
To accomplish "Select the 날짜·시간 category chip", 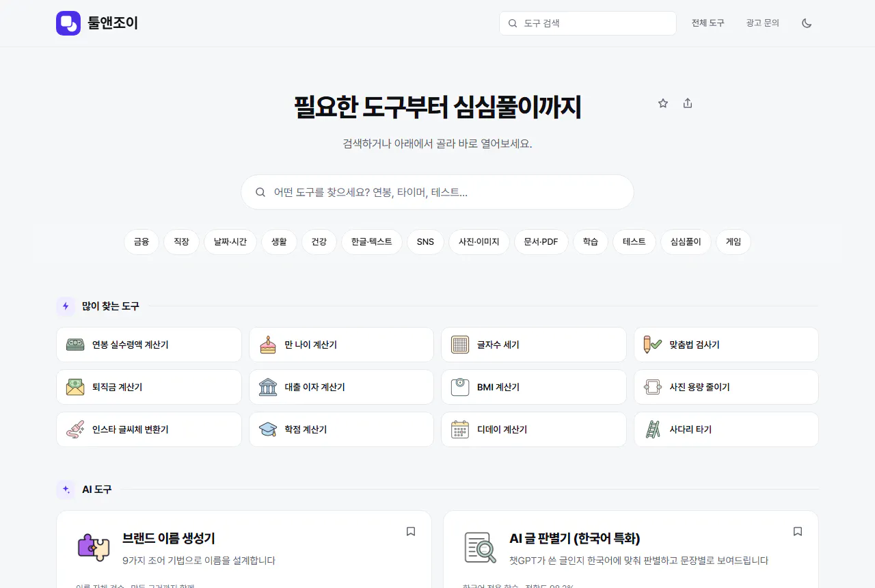I will pos(230,242).
